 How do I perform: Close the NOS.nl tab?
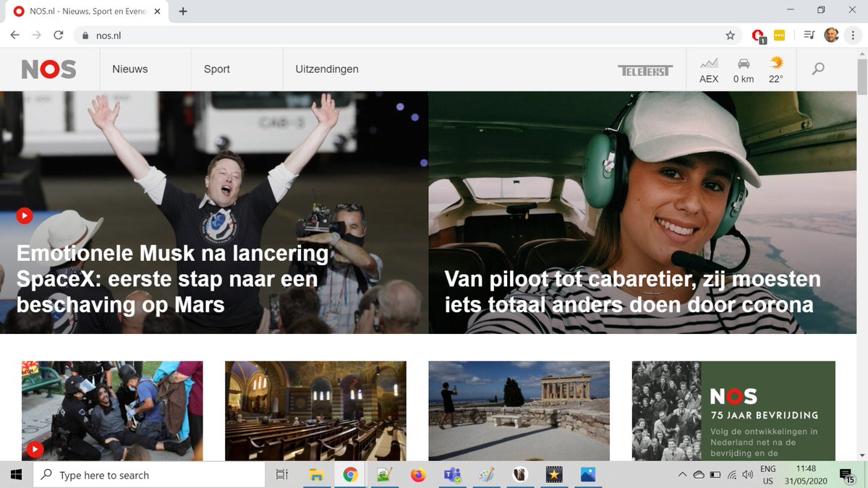click(x=158, y=12)
